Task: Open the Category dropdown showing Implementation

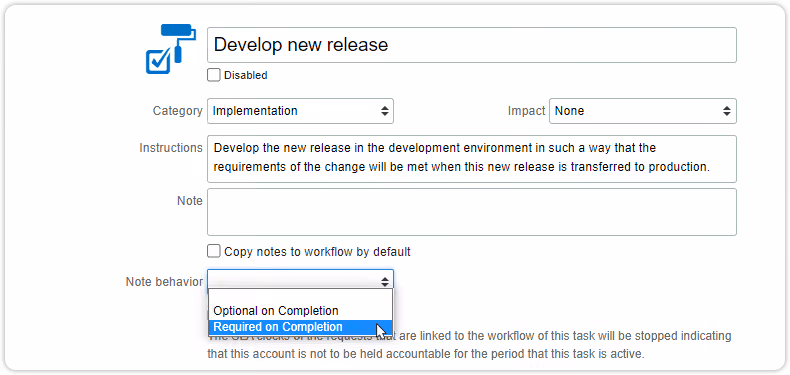Action: point(300,111)
